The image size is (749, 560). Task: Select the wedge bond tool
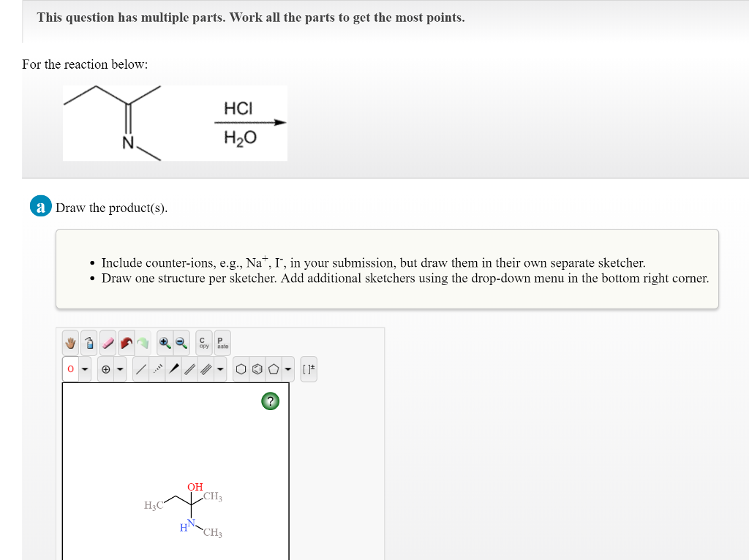[174, 368]
